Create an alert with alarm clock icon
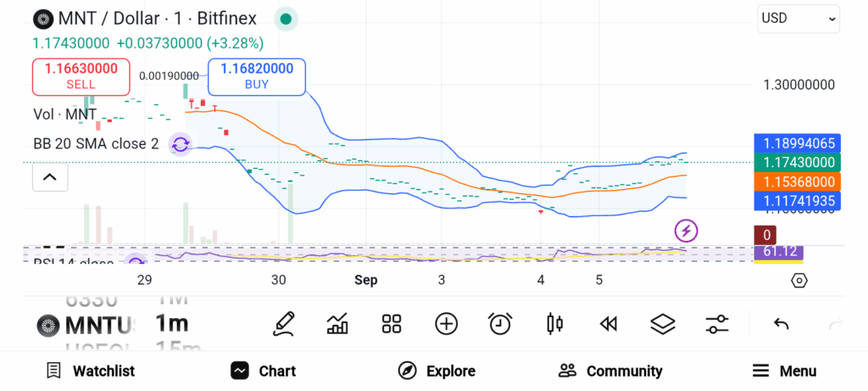The image size is (868, 391). pos(500,324)
